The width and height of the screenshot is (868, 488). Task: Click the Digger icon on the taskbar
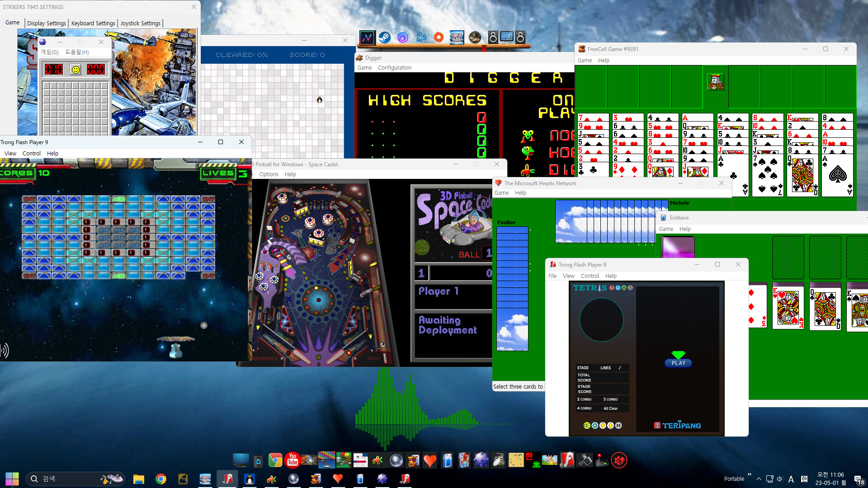[272, 479]
